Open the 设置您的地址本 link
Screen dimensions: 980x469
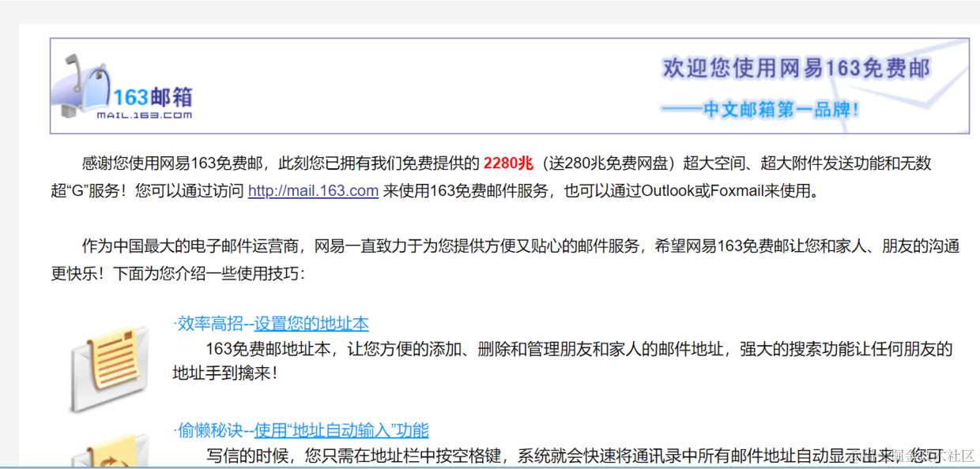point(311,324)
